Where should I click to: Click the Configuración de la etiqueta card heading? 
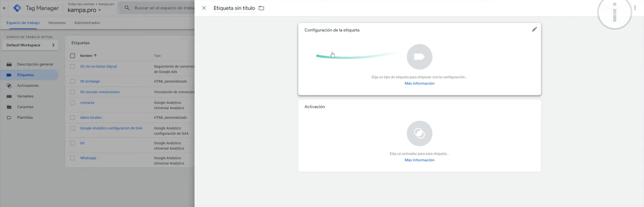pos(332,30)
